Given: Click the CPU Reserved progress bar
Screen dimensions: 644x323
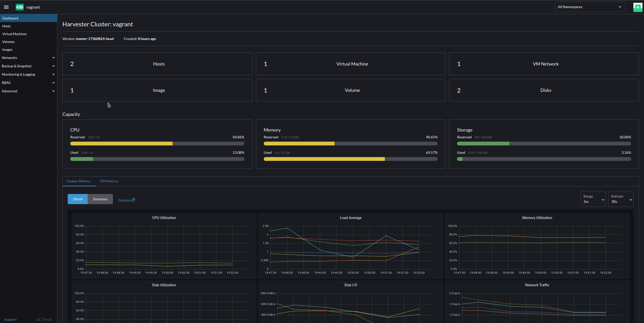Looking at the screenshot, I should tap(157, 143).
